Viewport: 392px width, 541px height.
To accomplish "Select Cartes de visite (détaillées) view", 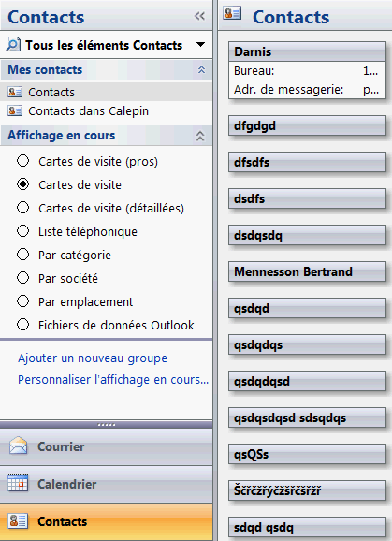I will click(x=23, y=208).
